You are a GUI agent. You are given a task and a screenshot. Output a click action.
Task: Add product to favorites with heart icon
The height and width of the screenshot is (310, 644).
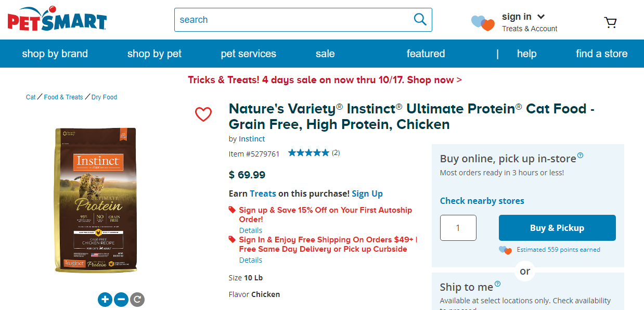coord(203,114)
